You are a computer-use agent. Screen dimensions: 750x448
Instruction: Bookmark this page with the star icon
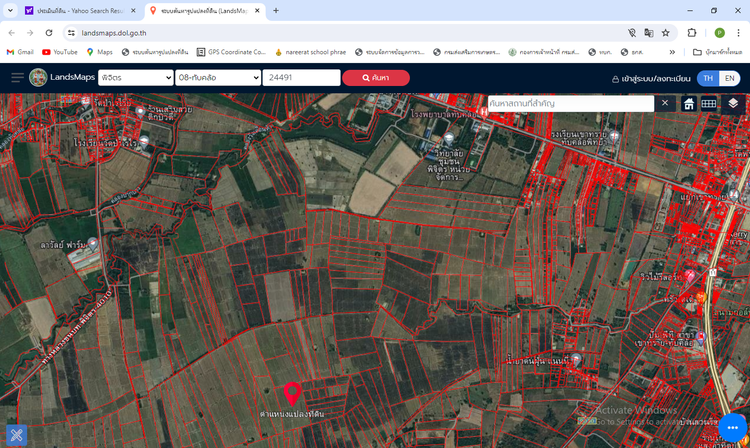[666, 32]
